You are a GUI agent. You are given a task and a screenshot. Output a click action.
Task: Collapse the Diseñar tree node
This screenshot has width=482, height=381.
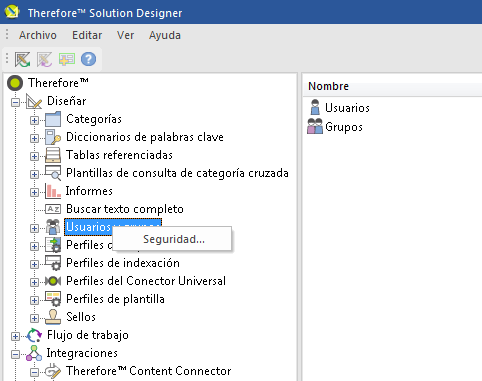click(15, 102)
